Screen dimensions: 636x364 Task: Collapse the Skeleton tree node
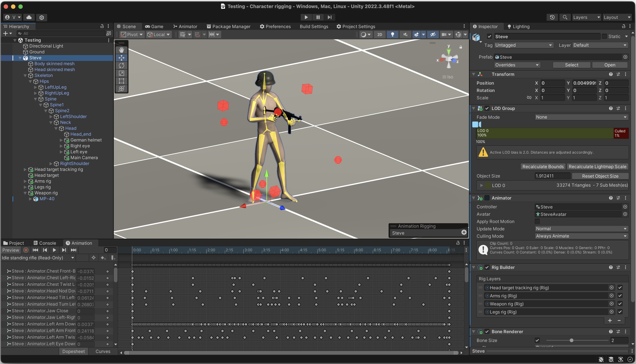coord(25,75)
